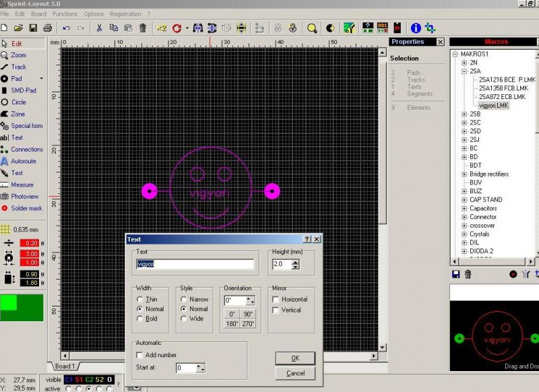Click the Cut scissors icon

click(x=99, y=28)
